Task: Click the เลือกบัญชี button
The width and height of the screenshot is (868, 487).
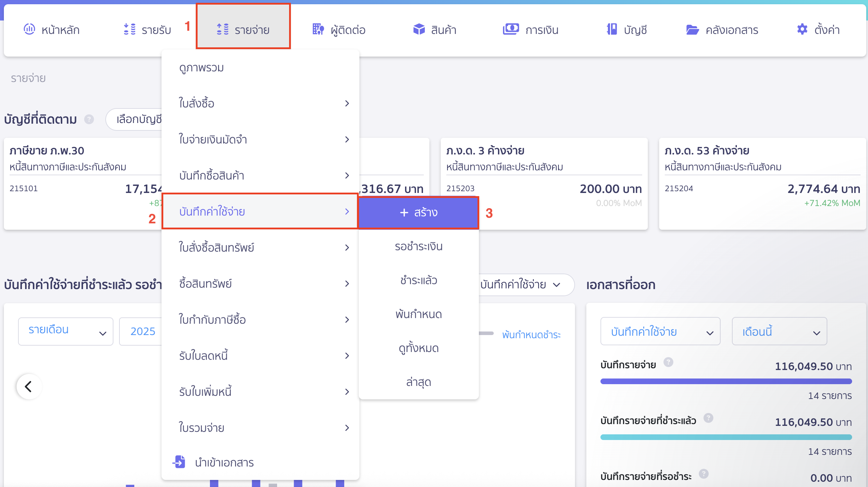Action: 134,119
